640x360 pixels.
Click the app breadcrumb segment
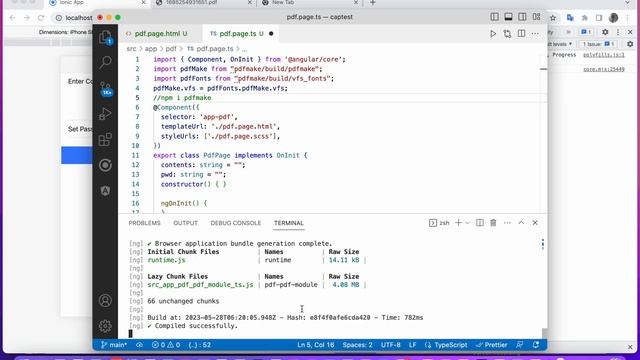click(151, 49)
